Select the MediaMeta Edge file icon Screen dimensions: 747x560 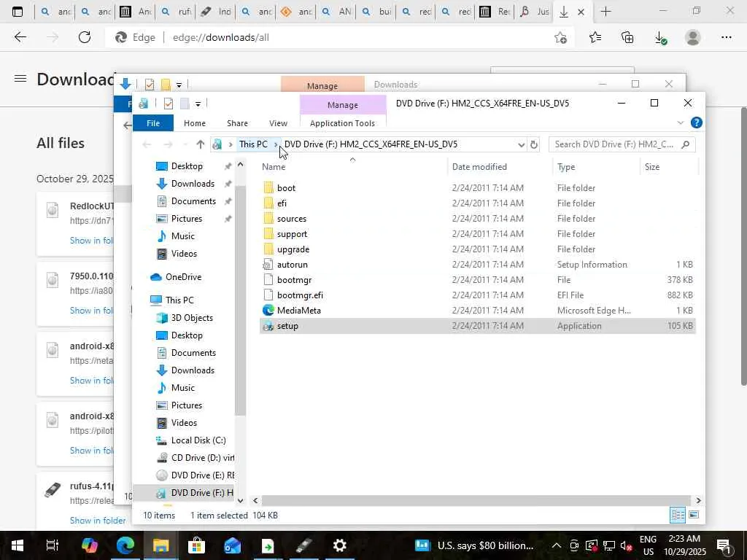268,311
